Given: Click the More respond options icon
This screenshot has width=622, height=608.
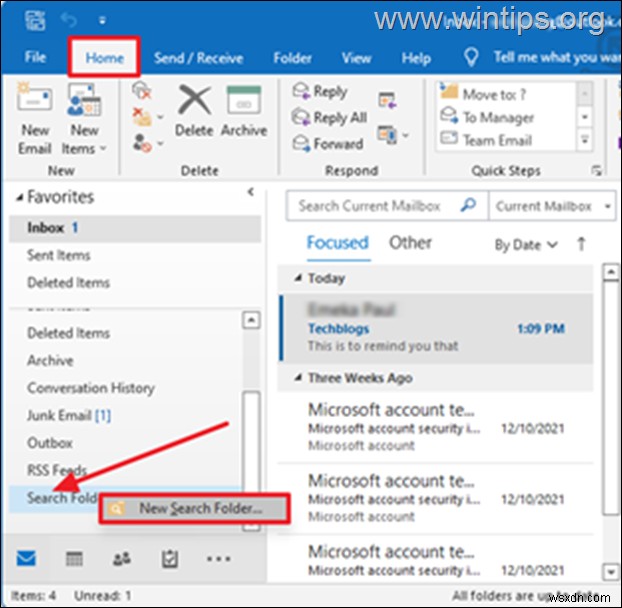Looking at the screenshot, I should tap(387, 134).
